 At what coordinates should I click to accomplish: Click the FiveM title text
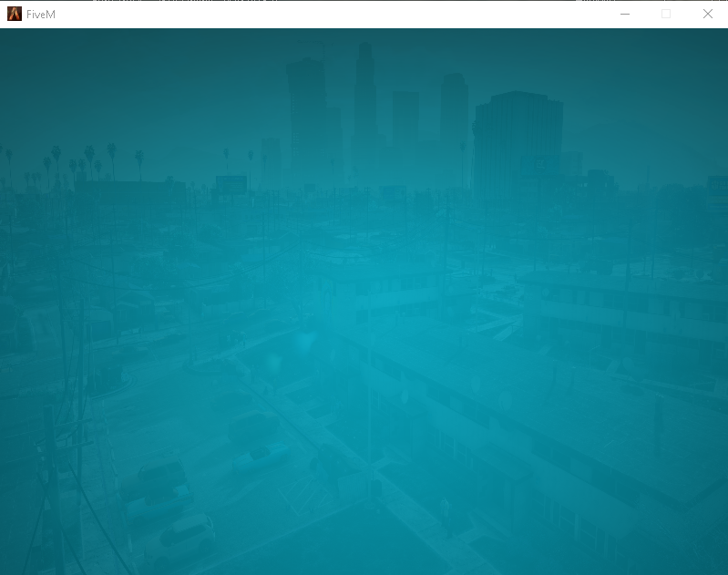pos(41,15)
